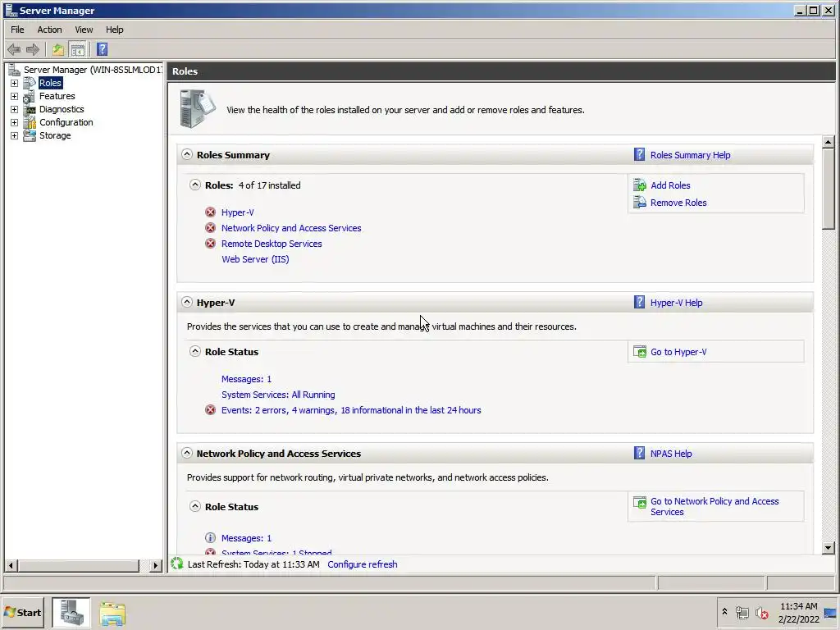Select Roles in the console tree
840x630 pixels.
[50, 83]
